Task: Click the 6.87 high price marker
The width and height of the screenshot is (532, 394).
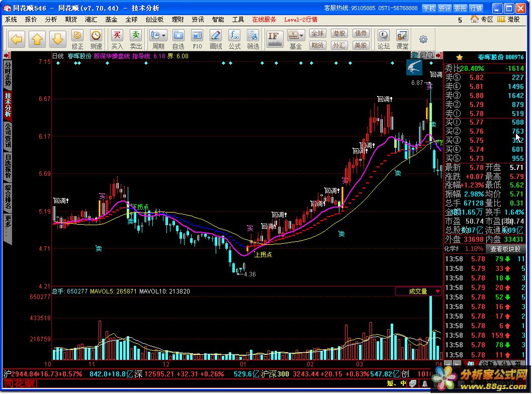Action: coord(417,83)
